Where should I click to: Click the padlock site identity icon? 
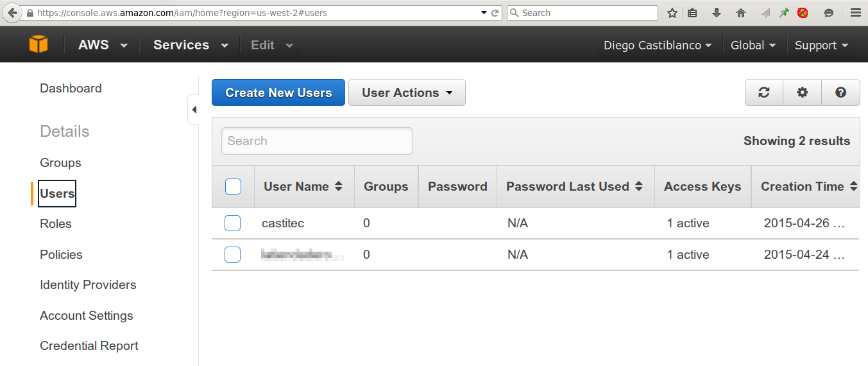tap(30, 13)
